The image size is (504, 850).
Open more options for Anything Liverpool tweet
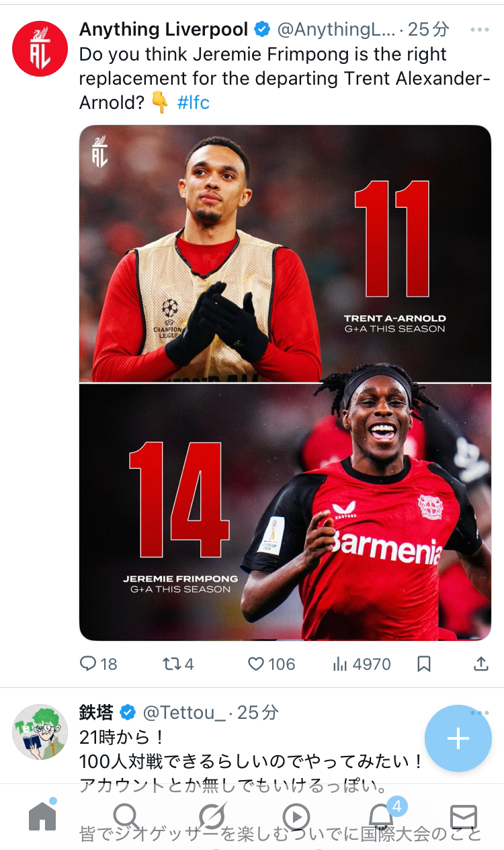point(480,30)
